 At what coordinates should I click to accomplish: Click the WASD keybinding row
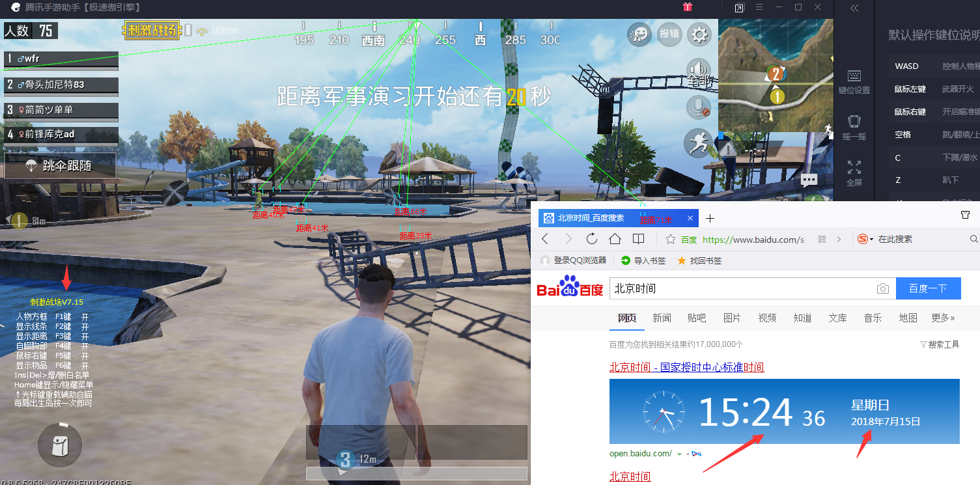coord(934,66)
